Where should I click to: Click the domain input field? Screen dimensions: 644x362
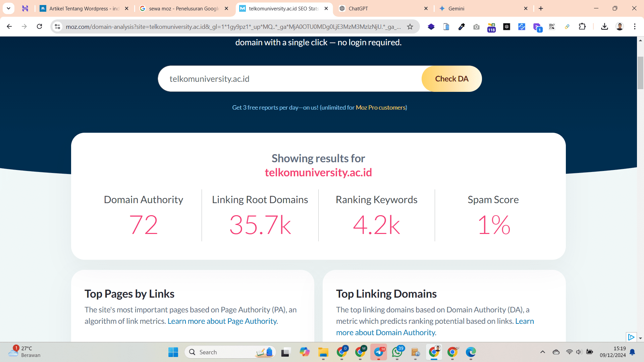point(290,79)
